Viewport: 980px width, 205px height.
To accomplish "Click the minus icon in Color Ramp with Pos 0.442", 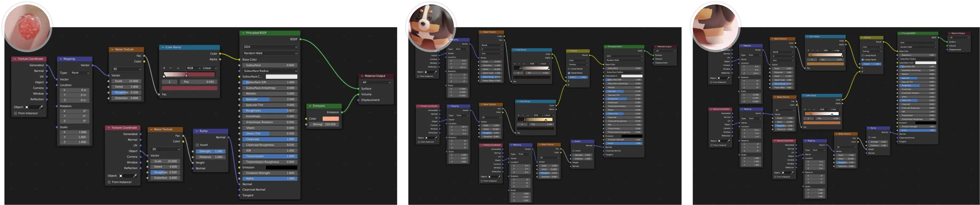I will [170, 68].
